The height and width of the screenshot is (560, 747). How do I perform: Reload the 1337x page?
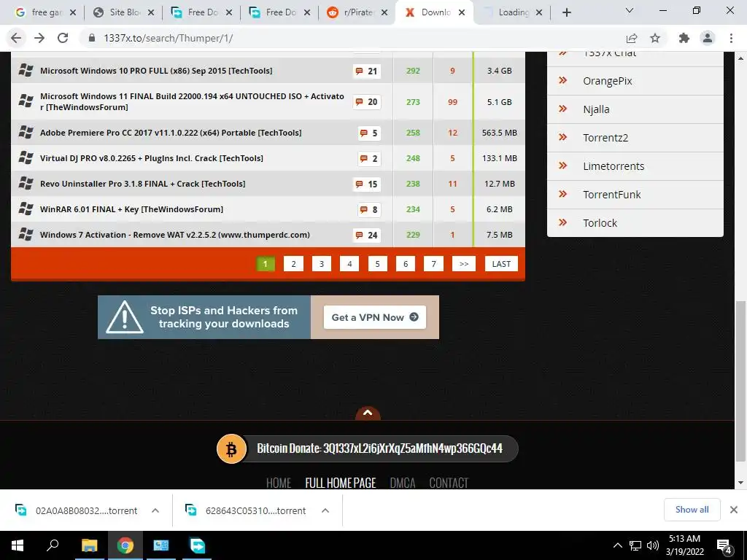tap(63, 38)
